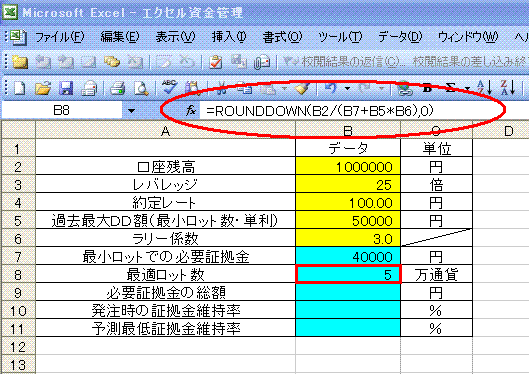Click the New blank workbook icon
The width and height of the screenshot is (529, 374).
(20, 88)
